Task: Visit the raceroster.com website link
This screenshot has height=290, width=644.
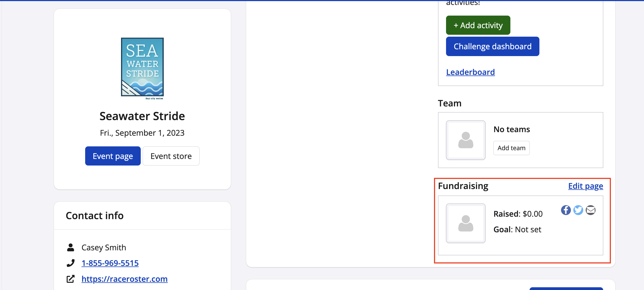Action: (x=125, y=279)
